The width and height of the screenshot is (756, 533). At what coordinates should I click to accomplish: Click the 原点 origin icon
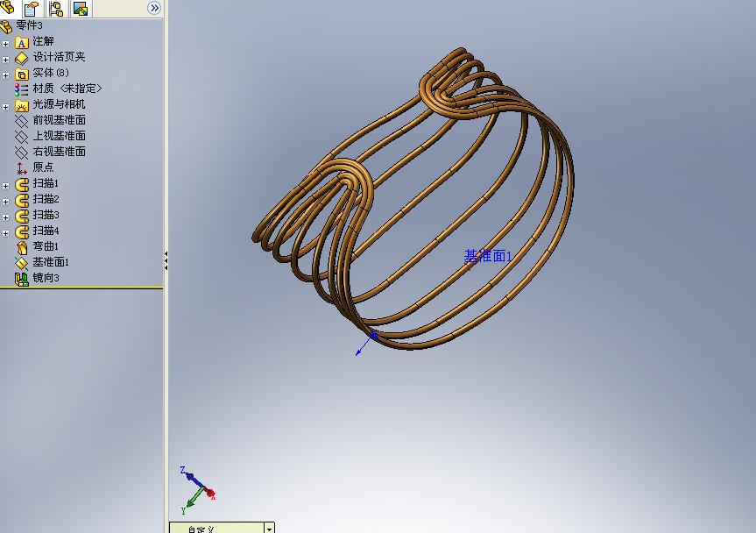(21, 168)
